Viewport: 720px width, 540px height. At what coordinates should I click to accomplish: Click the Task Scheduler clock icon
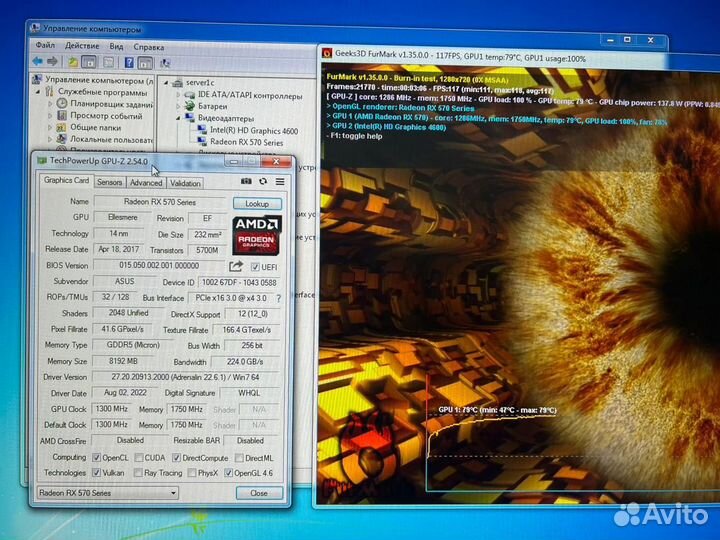tap(62, 103)
